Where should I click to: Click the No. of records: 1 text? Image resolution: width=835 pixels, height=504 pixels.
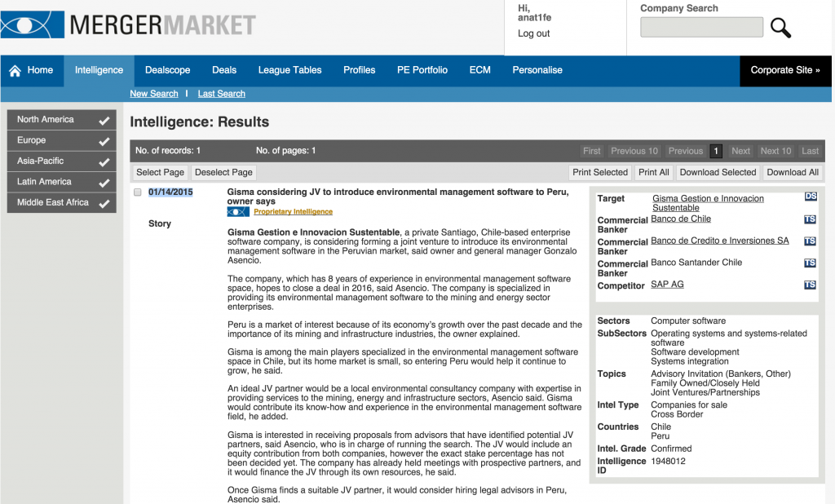[x=168, y=151]
